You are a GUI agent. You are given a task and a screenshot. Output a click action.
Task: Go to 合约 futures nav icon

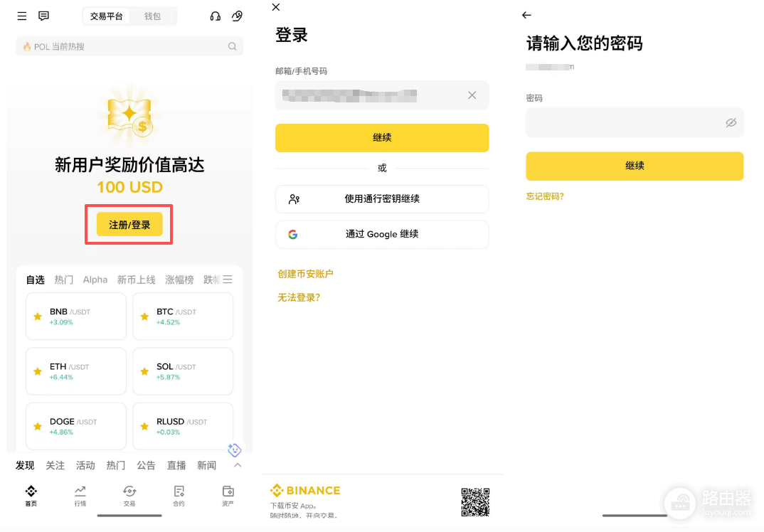point(179,496)
